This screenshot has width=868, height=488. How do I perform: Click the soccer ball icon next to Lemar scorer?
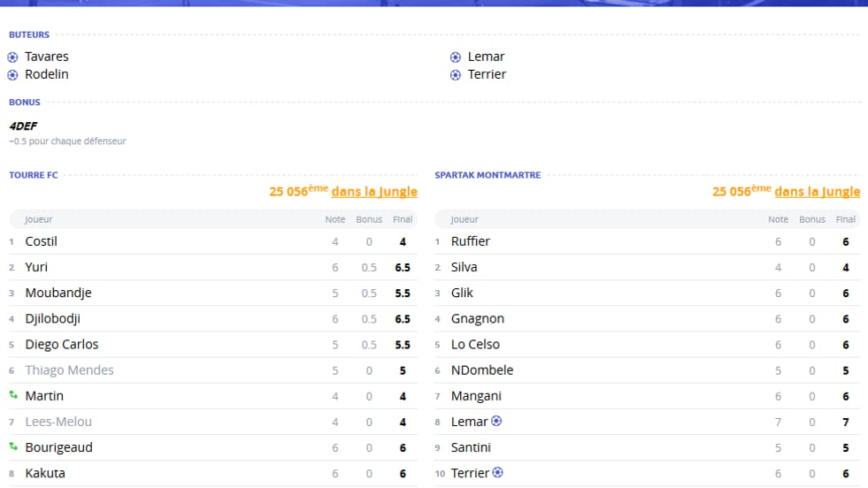tap(455, 57)
